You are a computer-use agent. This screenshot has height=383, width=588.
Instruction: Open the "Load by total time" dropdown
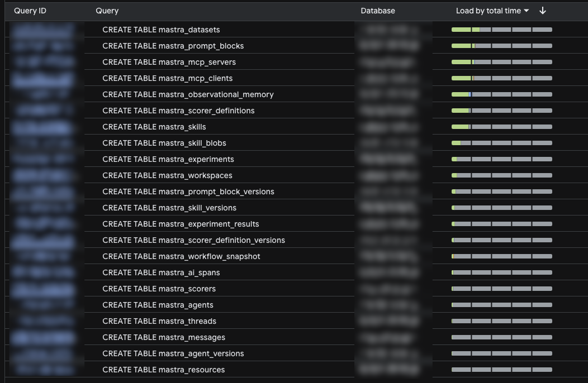pos(488,11)
